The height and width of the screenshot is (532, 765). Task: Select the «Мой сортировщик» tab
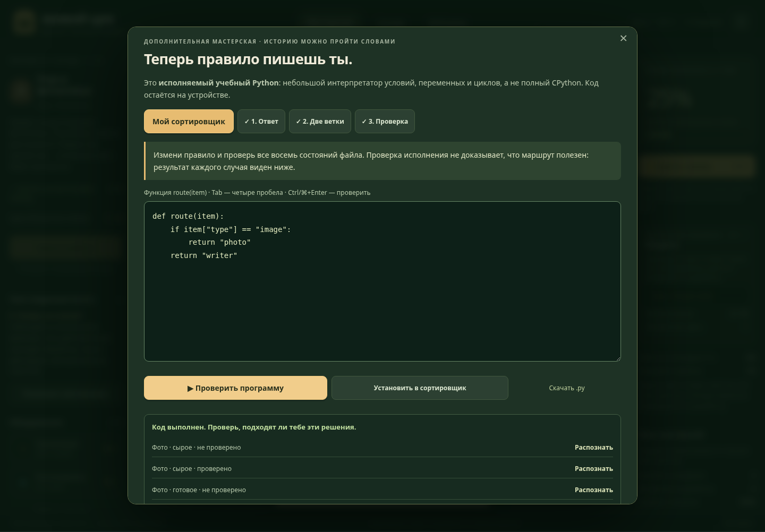coord(189,122)
